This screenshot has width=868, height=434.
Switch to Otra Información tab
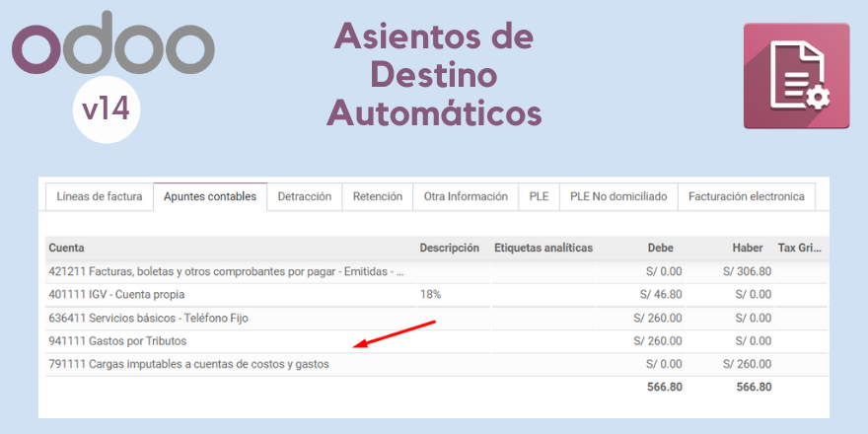[x=466, y=196]
